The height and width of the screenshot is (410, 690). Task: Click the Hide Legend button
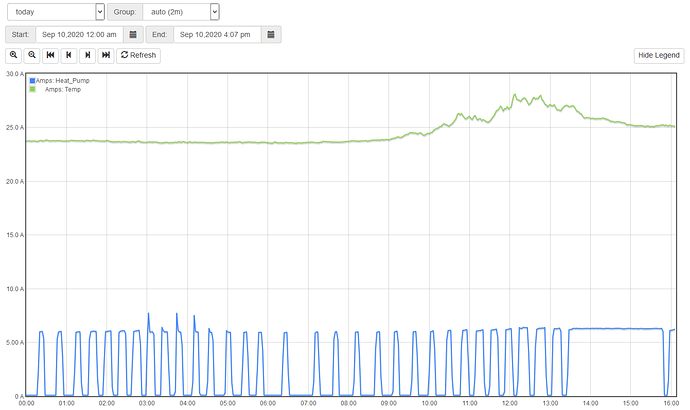[x=659, y=55]
